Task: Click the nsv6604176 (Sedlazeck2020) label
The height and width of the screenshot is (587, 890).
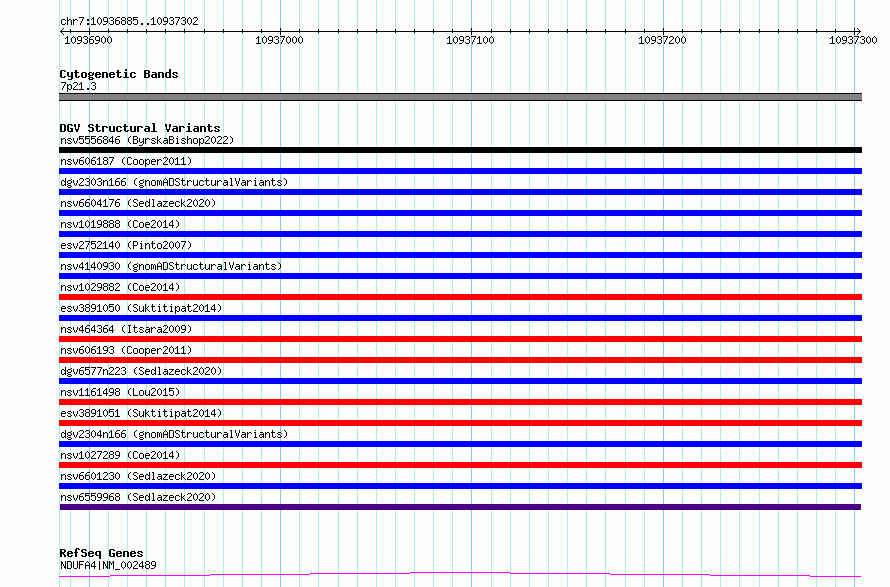Action: click(x=138, y=203)
